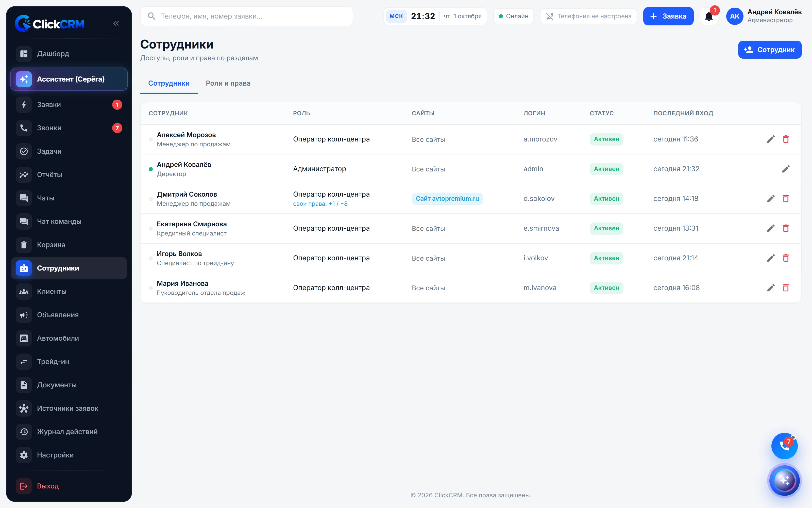This screenshot has width=812, height=508.
Task: Open Журнал действий log
Action: tap(69, 432)
